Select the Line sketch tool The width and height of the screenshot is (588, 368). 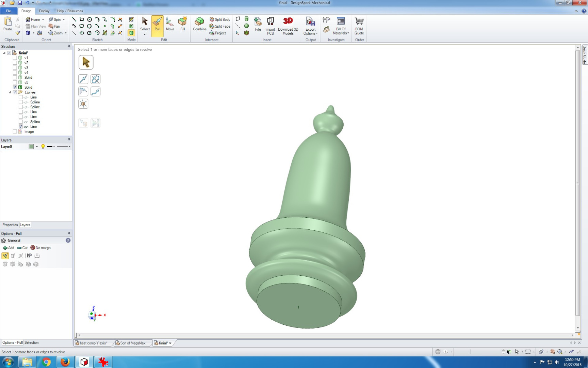click(74, 19)
